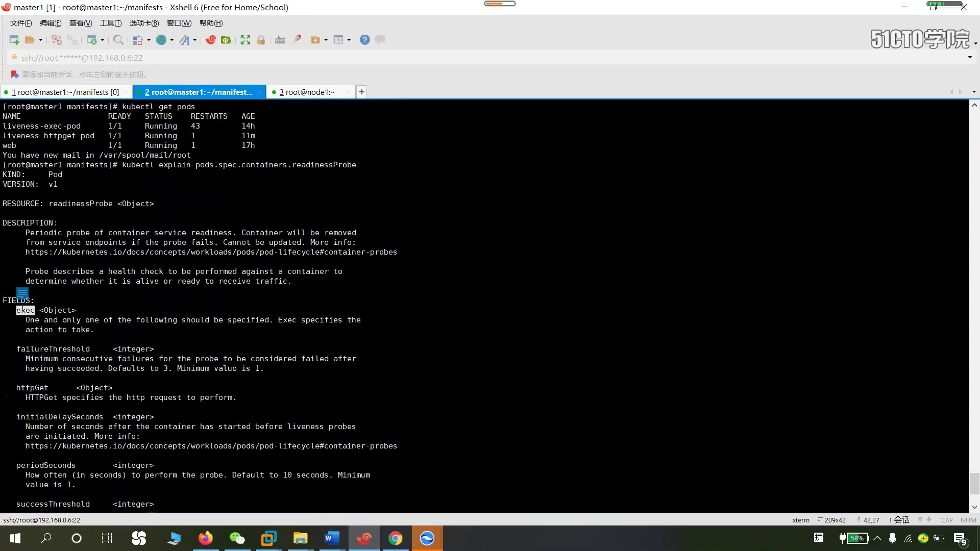
Task: Select tab 2 root@master1:~/manifest...
Action: pos(199,92)
